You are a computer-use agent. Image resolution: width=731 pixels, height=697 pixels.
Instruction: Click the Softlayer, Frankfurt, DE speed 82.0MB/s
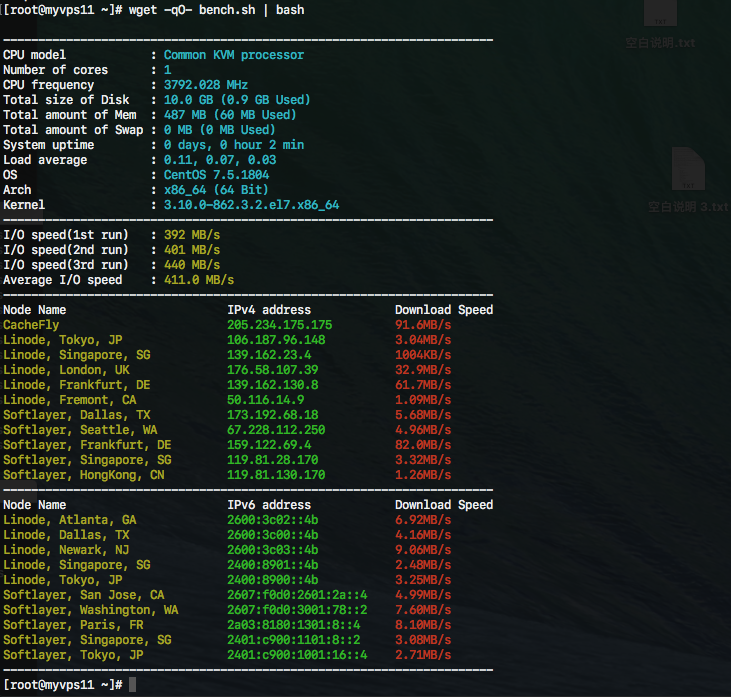[x=423, y=445]
